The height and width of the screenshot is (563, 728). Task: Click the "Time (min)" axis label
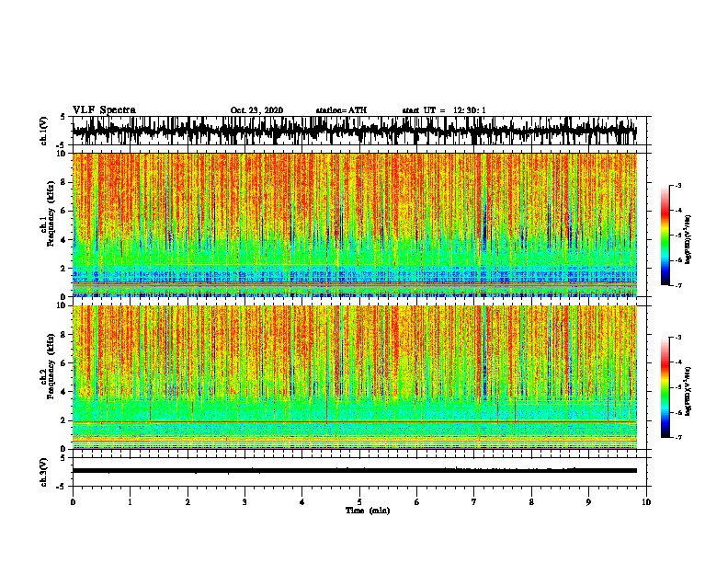pyautogui.click(x=368, y=511)
